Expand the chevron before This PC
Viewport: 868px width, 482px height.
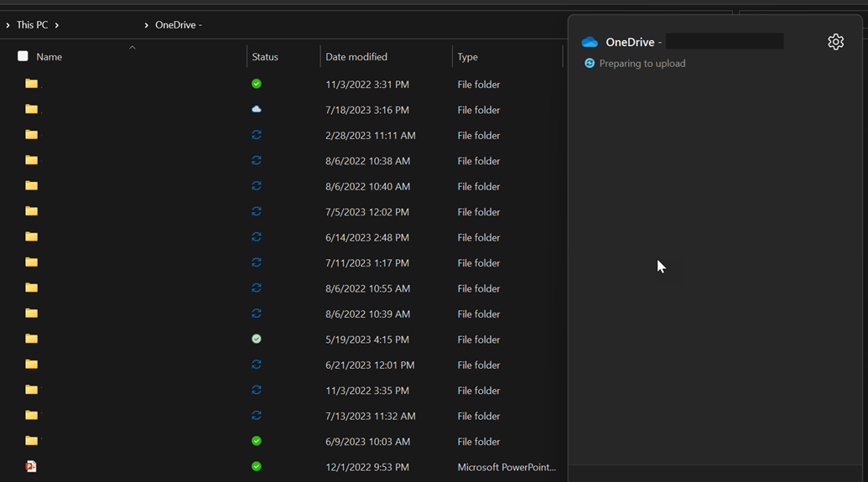click(8, 25)
